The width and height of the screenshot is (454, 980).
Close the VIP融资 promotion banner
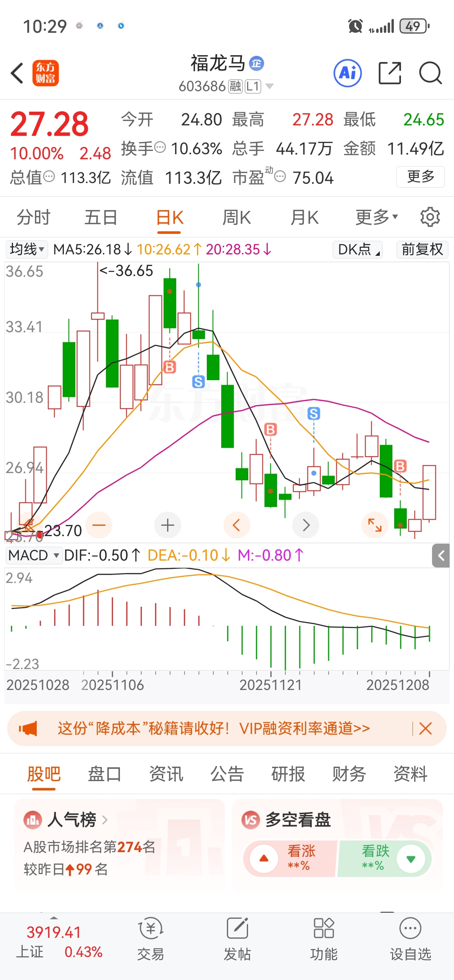pyautogui.click(x=425, y=729)
